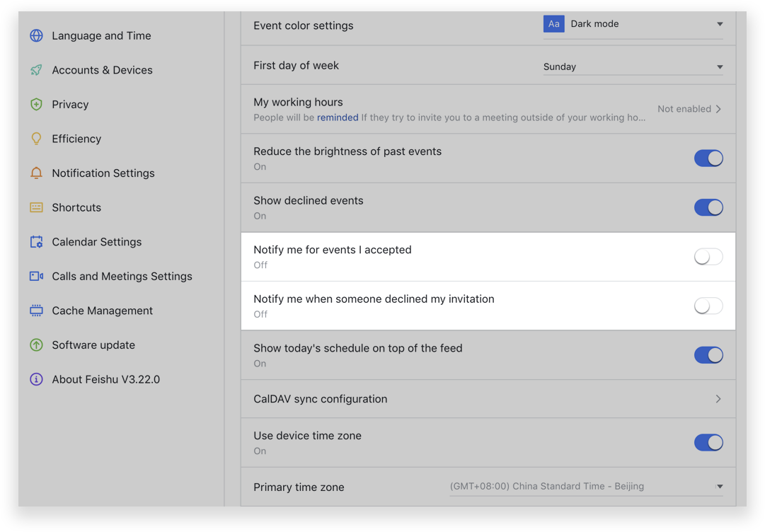Click the blue 'reminded' link
Image resolution: width=765 pixels, height=532 pixels.
point(338,117)
